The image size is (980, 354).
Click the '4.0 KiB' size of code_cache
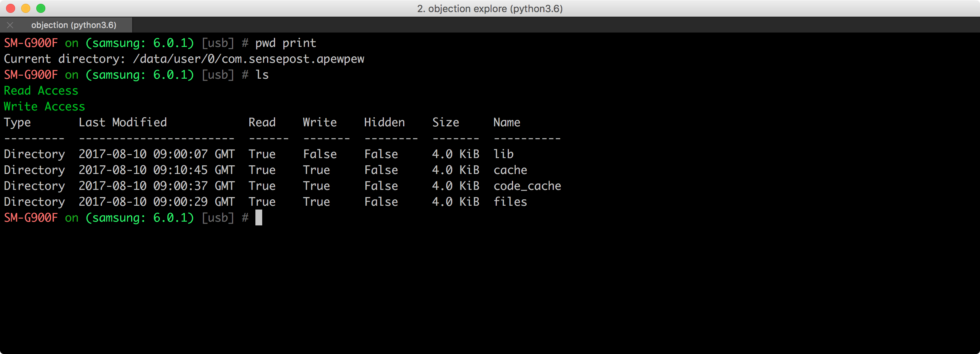click(x=456, y=186)
